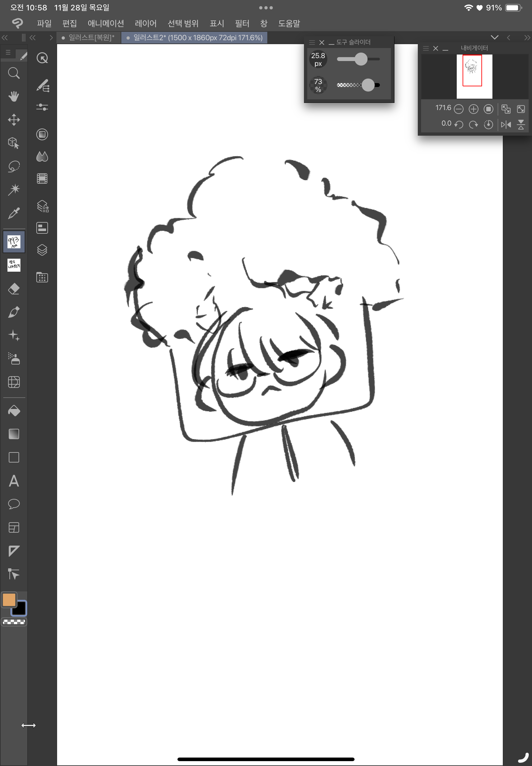Select the Hand move-view tool

coord(14,96)
